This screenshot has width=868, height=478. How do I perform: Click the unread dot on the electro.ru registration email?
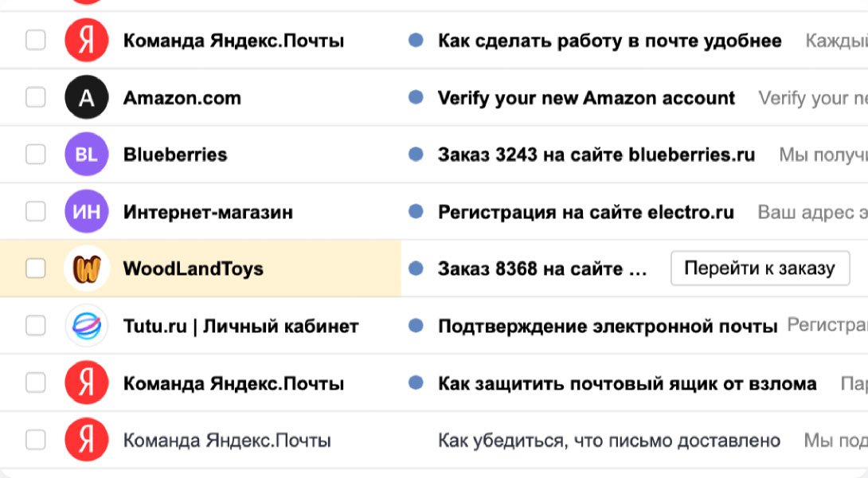click(x=416, y=211)
